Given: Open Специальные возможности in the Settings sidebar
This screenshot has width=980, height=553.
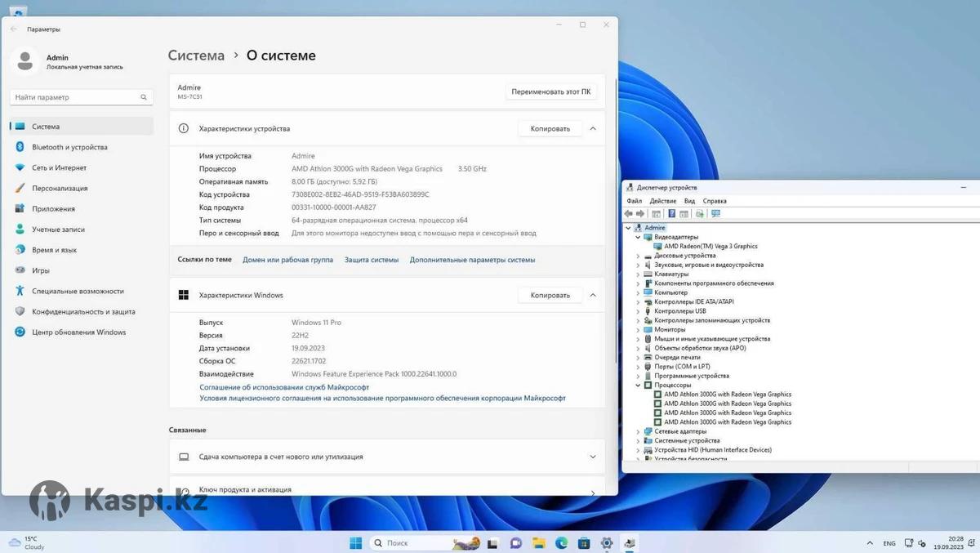Looking at the screenshot, I should pyautogui.click(x=82, y=291).
